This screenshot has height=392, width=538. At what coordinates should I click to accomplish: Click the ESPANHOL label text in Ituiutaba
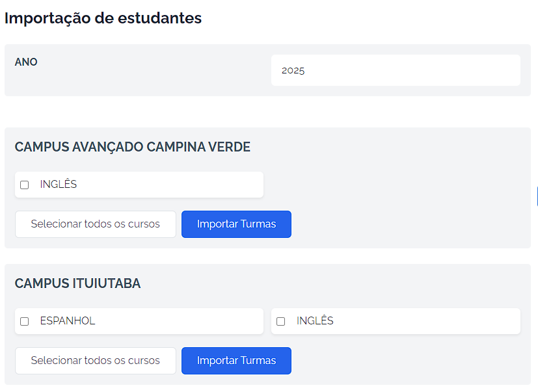click(68, 321)
